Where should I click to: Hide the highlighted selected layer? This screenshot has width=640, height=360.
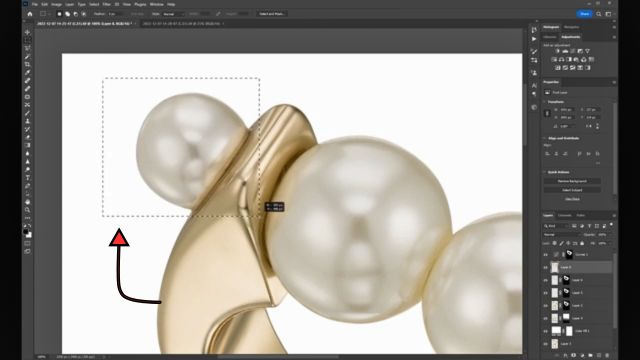(546, 267)
